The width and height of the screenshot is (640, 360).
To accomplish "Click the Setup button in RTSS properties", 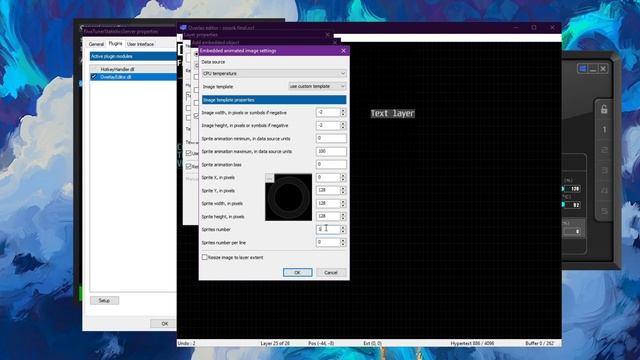I will point(104,300).
